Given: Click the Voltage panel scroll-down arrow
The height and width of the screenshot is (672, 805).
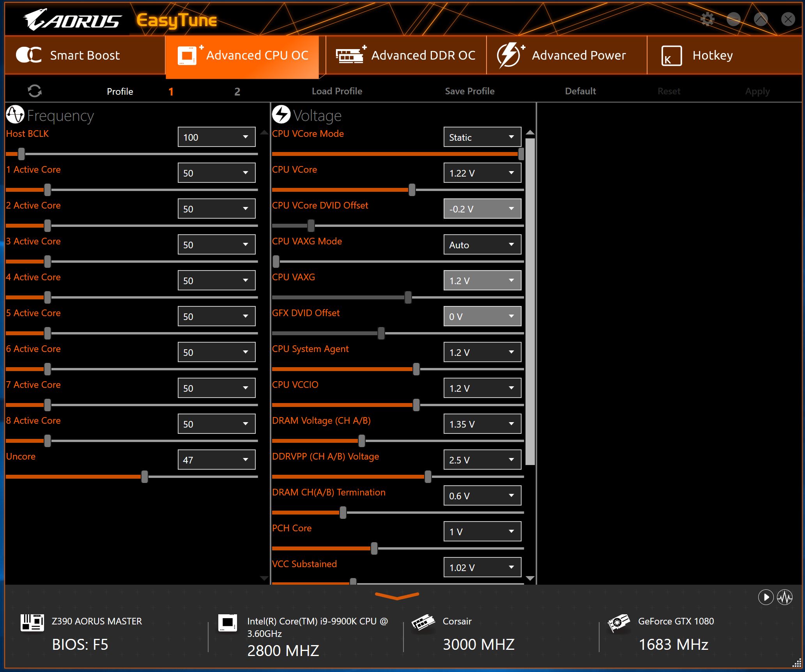Looking at the screenshot, I should point(530,578).
